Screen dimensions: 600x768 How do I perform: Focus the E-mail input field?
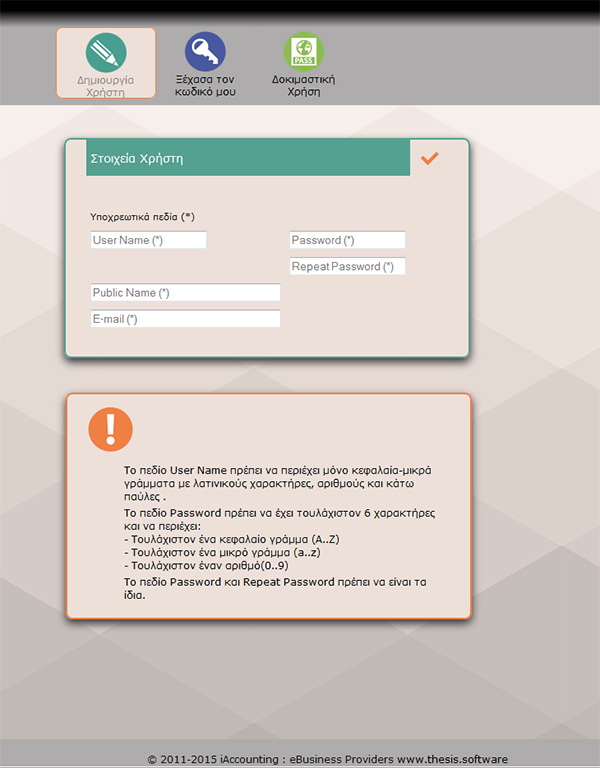(185, 319)
